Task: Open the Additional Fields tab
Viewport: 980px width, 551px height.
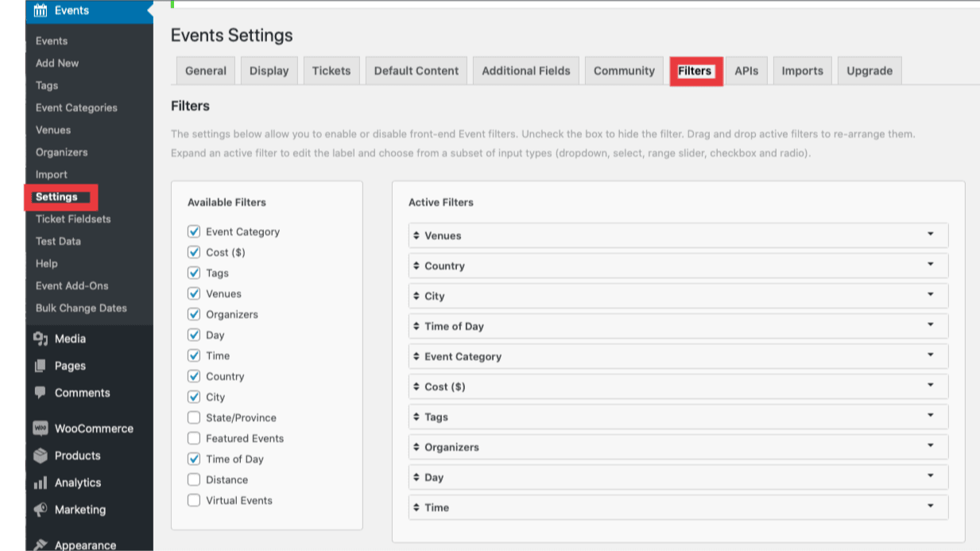Action: point(526,71)
